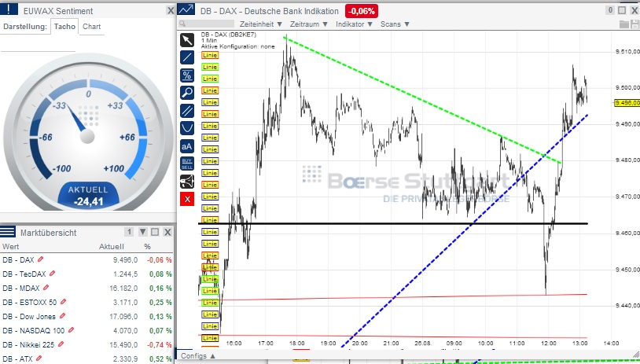This screenshot has width=640, height=364.
Task: Open the Marktübersicht triangle dropdown menu
Action: [x=143, y=232]
